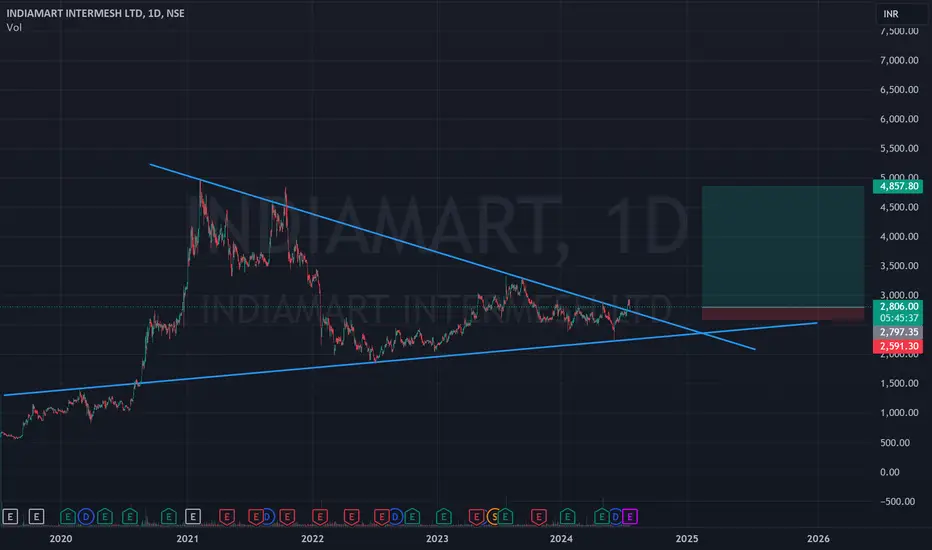Click green E marker above the 2023 label
932x550 pixels.
[x=443, y=517]
